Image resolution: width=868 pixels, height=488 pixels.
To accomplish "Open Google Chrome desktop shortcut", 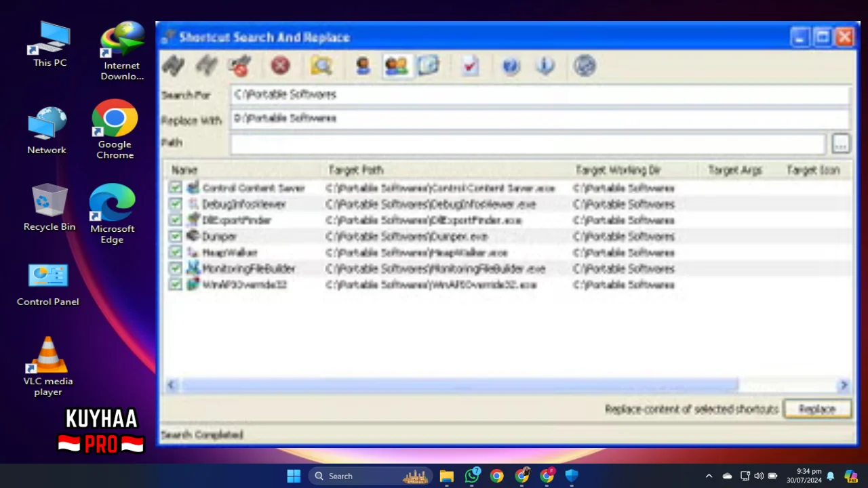I will 115,129.
